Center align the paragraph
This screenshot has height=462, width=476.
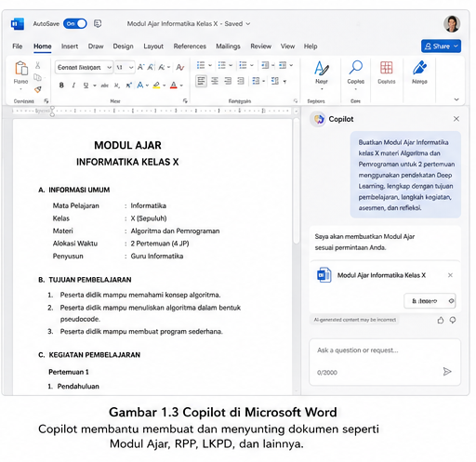[215, 81]
